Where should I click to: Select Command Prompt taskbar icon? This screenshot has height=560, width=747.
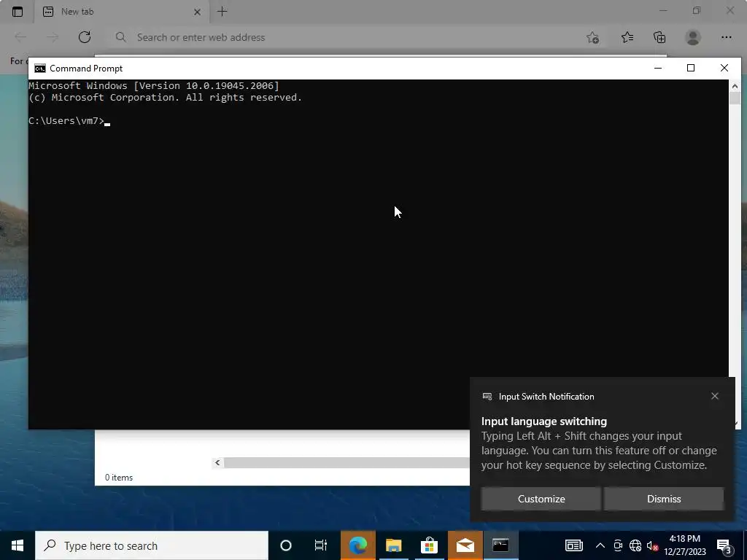coord(500,545)
